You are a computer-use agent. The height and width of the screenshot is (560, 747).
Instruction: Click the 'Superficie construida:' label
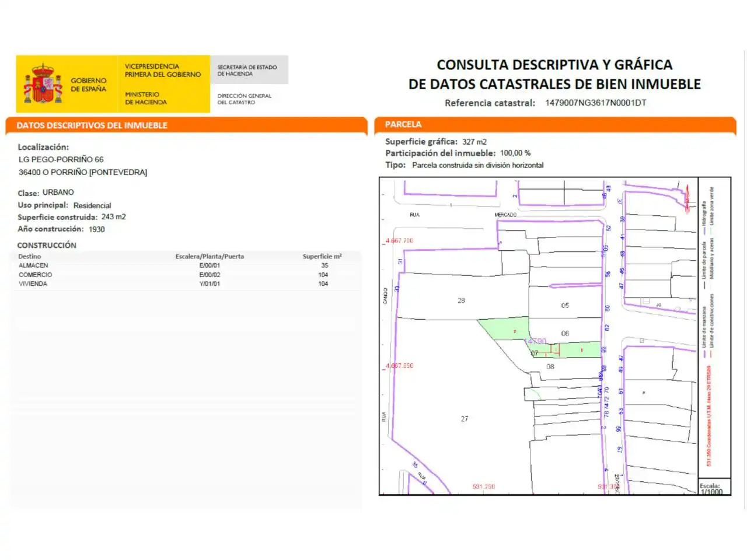pyautogui.click(x=57, y=217)
